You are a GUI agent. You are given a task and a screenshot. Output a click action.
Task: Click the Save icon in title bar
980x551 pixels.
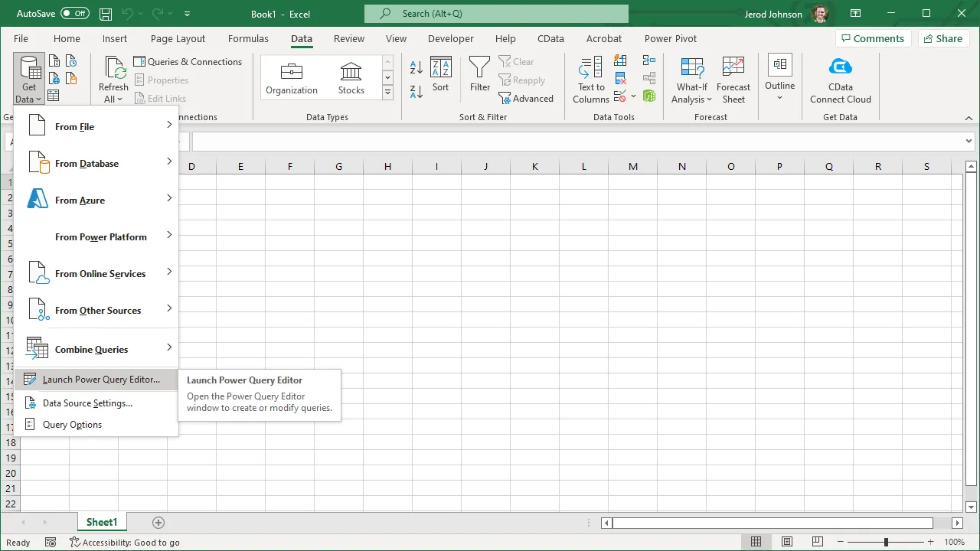106,14
